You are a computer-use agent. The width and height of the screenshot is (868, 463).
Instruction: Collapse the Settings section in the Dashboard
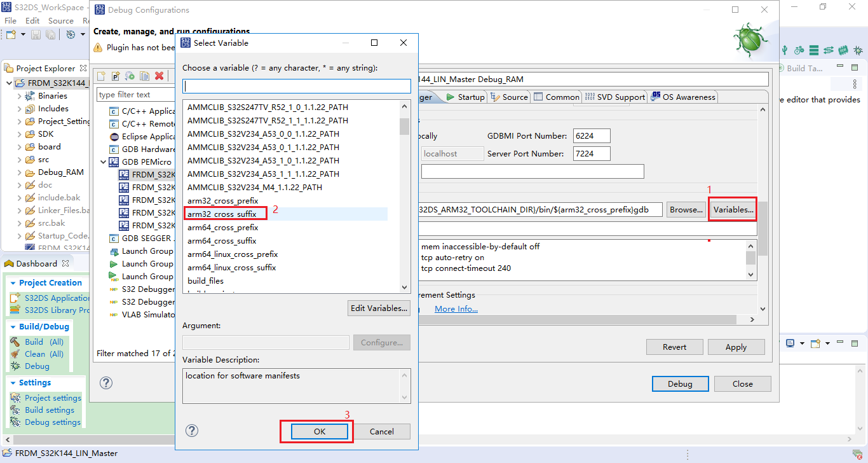click(14, 382)
